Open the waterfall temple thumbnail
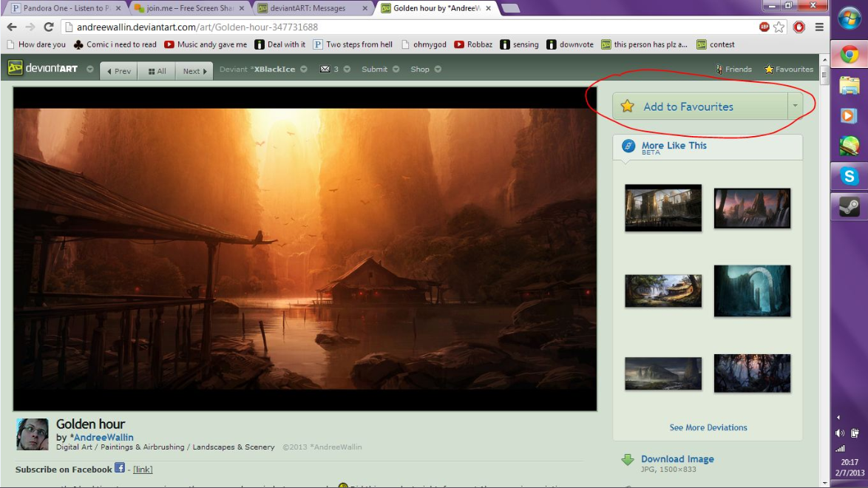868x488 pixels. tap(663, 291)
